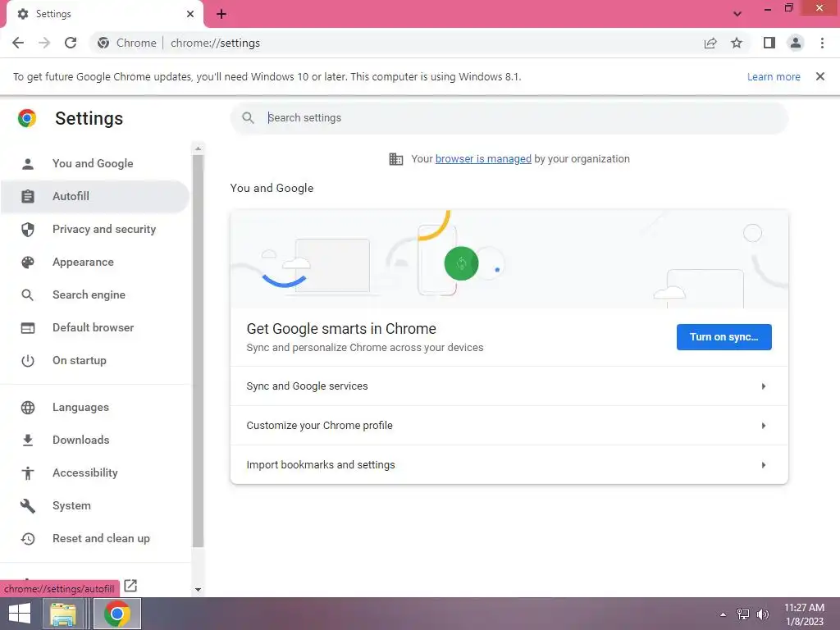Click the palette icon beside Appearance
This screenshot has width=840, height=630.
pyautogui.click(x=28, y=262)
